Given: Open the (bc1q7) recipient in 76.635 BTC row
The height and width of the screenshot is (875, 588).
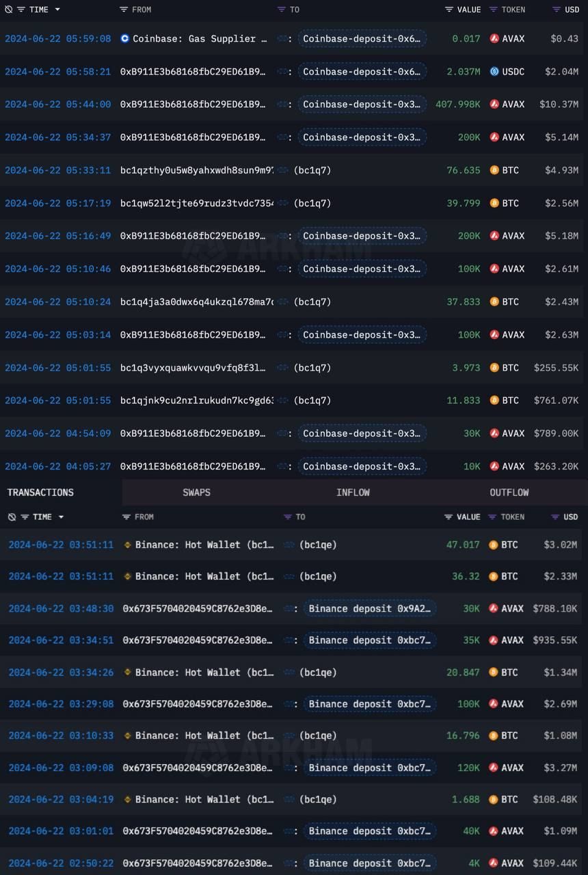Looking at the screenshot, I should click(x=312, y=170).
